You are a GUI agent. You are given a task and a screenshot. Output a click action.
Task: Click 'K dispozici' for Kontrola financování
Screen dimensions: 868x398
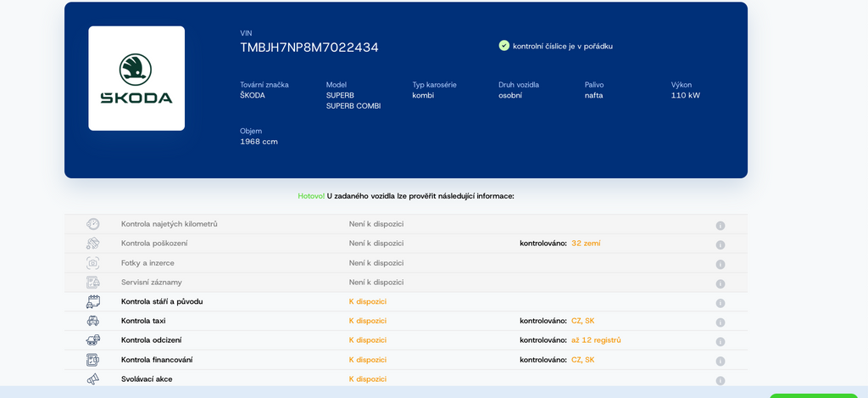point(368,360)
